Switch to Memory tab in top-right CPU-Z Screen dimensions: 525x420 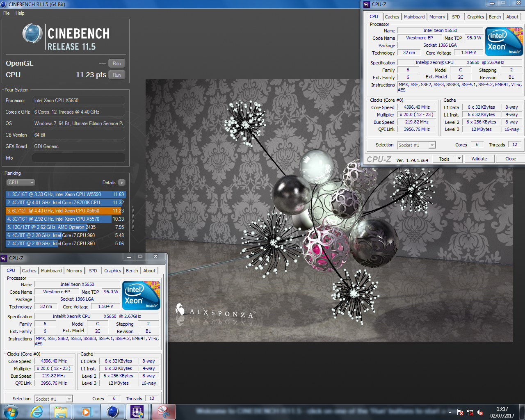(437, 17)
